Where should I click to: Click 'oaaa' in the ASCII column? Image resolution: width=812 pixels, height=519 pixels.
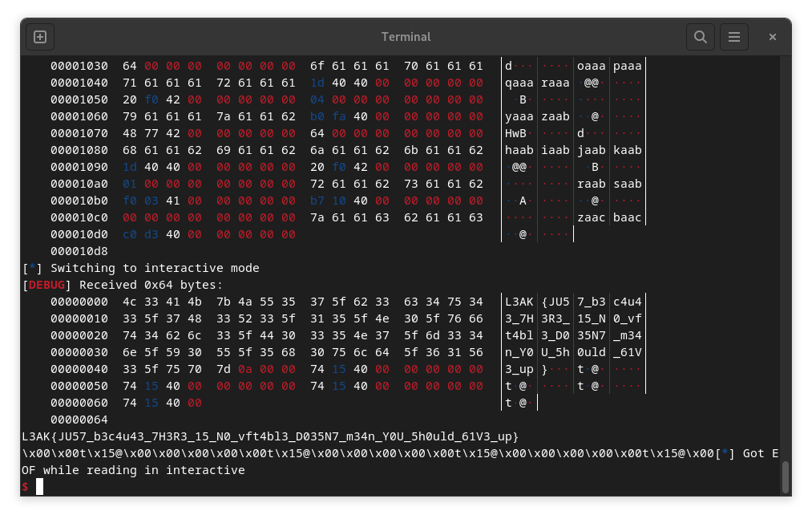(591, 66)
